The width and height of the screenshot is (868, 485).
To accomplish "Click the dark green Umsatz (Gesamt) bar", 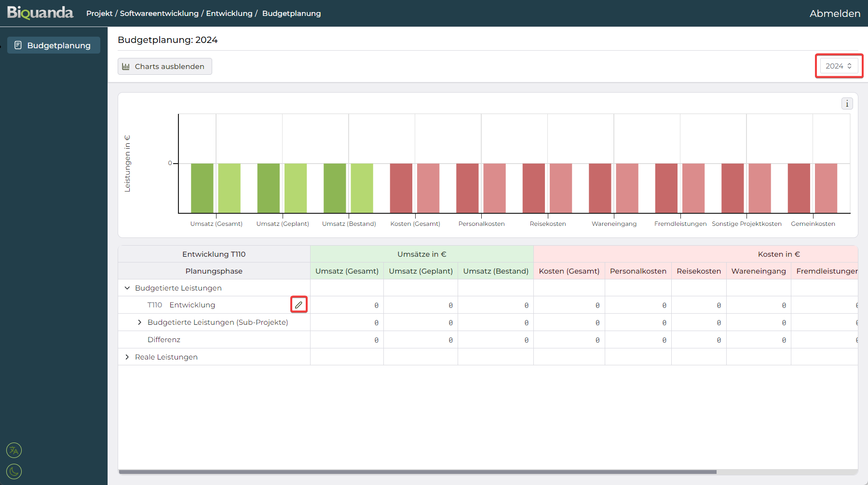I will coord(202,188).
